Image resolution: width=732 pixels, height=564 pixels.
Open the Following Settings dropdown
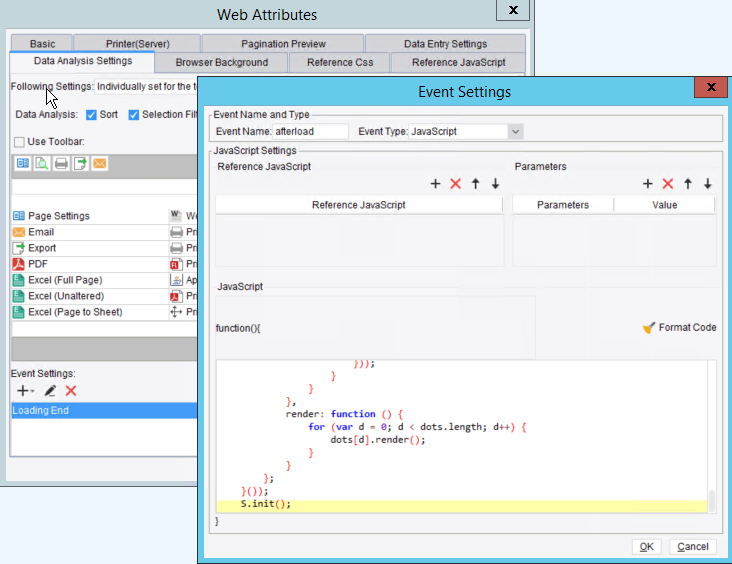point(146,87)
